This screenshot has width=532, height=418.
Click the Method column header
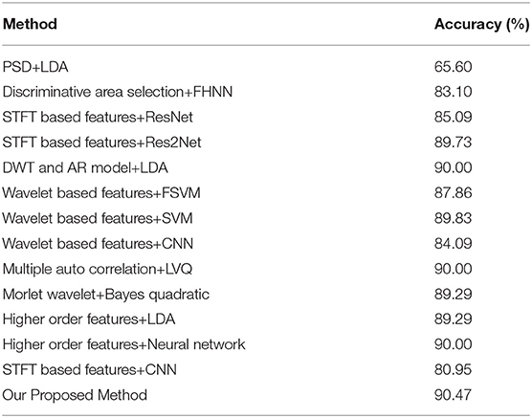point(30,24)
